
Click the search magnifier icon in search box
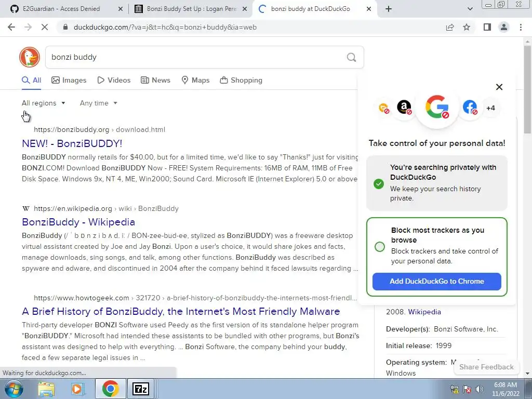352,57
